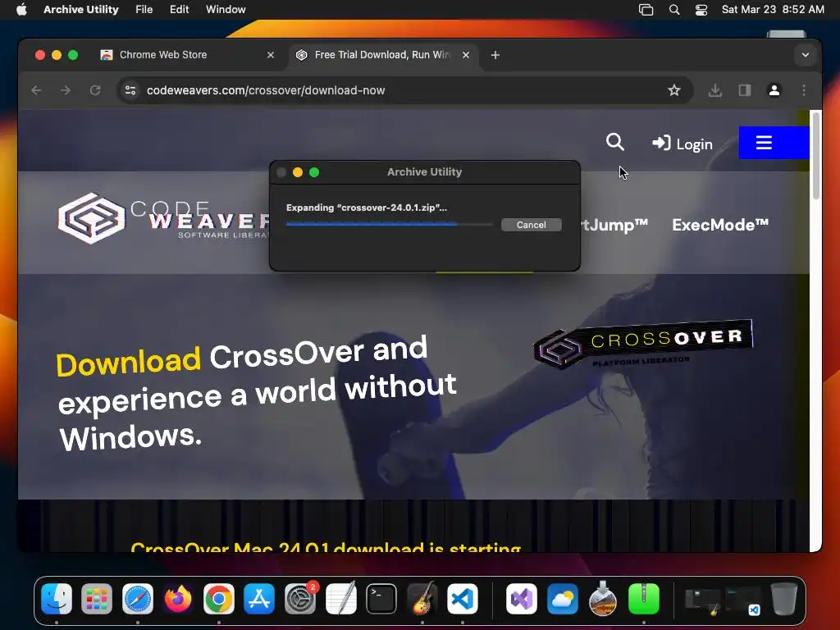Cancel the crossover zip expansion
The image size is (840, 630).
pos(531,225)
